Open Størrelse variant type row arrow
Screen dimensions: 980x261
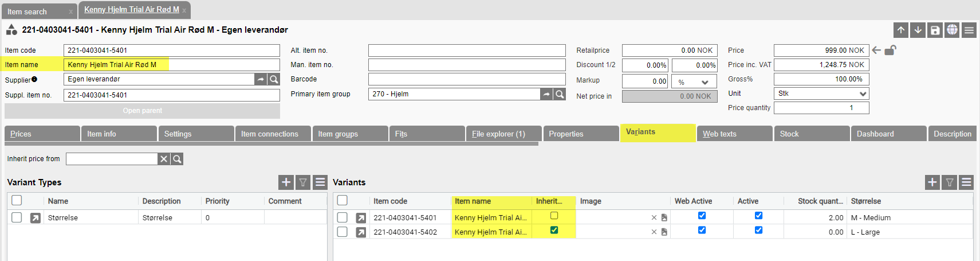tap(36, 218)
